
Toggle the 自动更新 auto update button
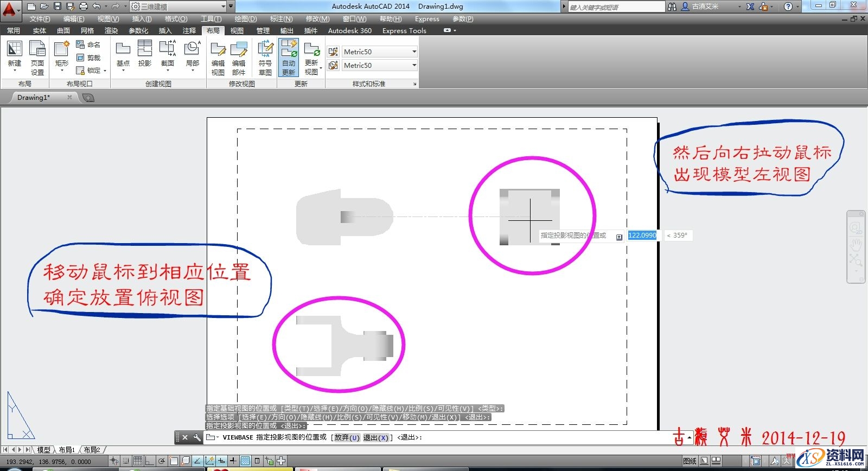(289, 58)
